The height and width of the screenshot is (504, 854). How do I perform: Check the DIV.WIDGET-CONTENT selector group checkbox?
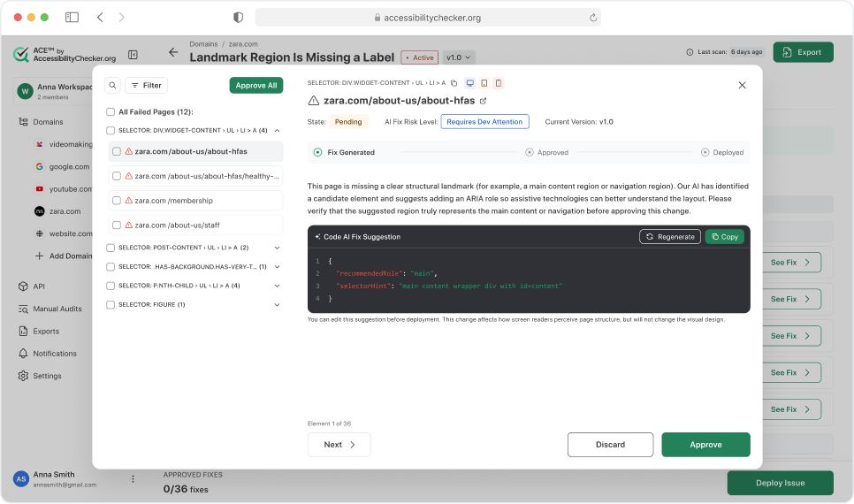111,130
